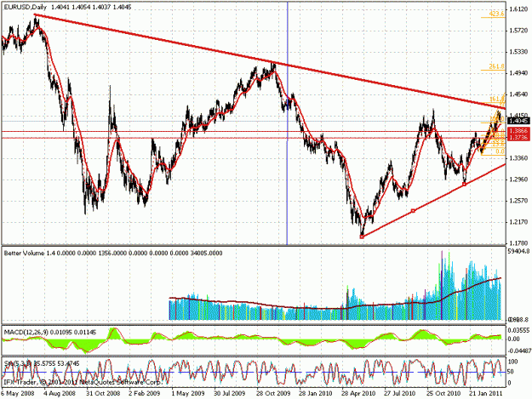Click the 27 Jul 2010 date label
Image resolution: width=532 pixels, height=399 pixels.
pyautogui.click(x=400, y=393)
